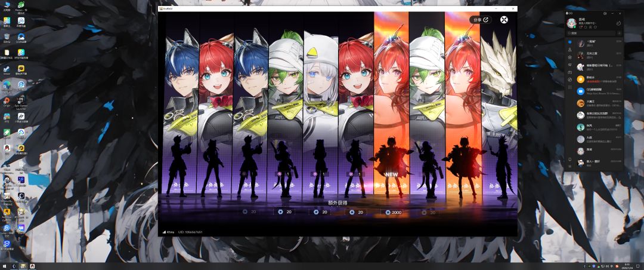The image size is (644, 270).
Task: Open the QQ penguin desktop icon
Action: tap(7, 149)
